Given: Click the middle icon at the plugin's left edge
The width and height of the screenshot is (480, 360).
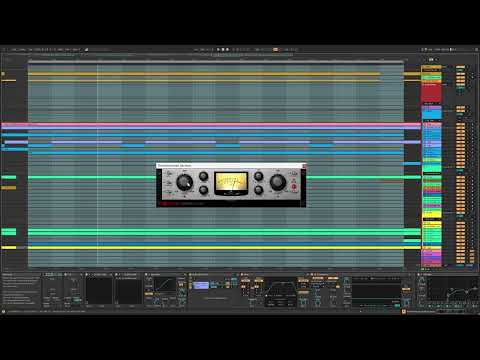Looking at the screenshot, I should point(169,183).
